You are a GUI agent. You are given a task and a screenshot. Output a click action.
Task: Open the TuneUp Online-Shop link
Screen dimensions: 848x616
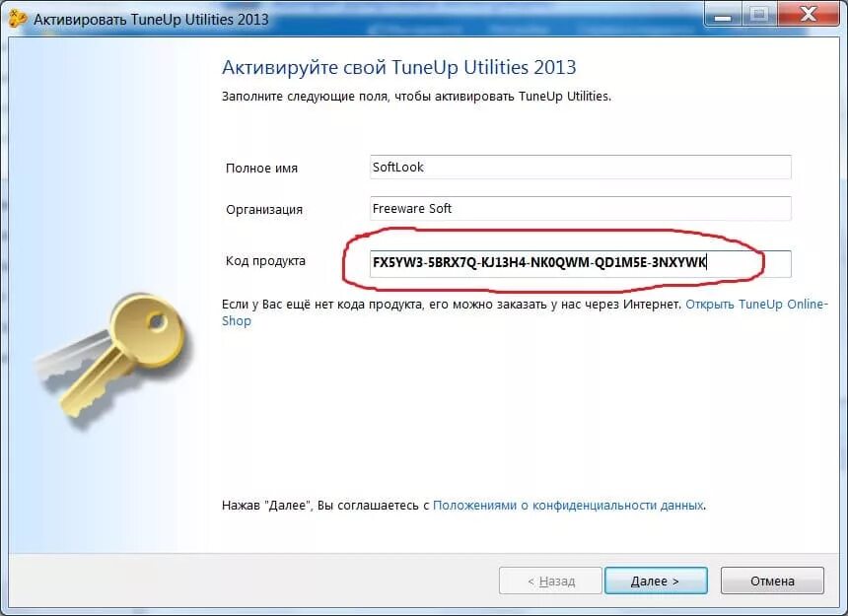click(x=525, y=312)
